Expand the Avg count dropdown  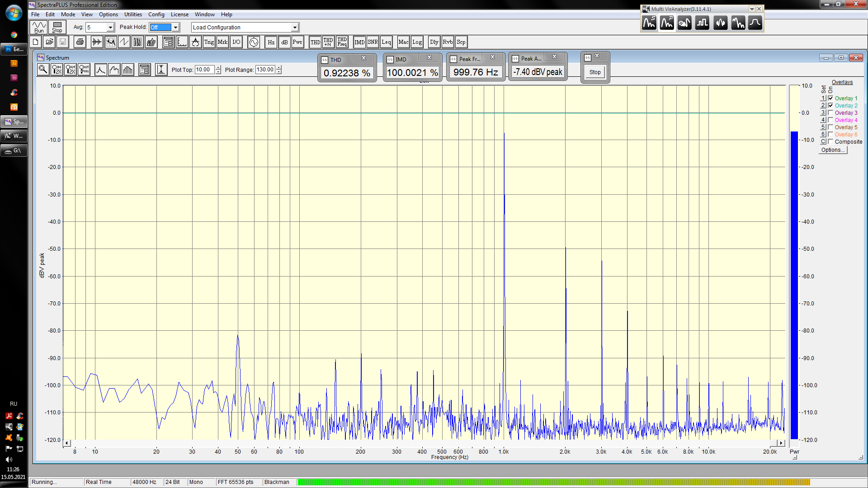tap(110, 28)
